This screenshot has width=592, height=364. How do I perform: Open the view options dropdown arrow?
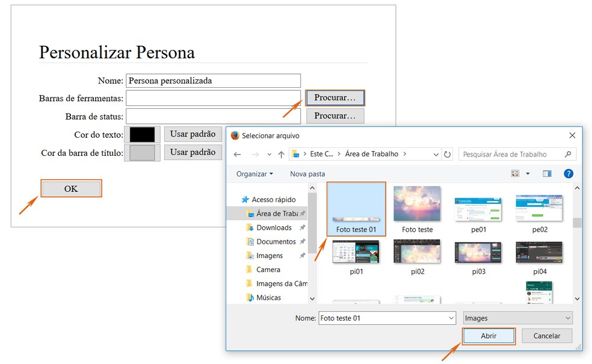pyautogui.click(x=528, y=174)
